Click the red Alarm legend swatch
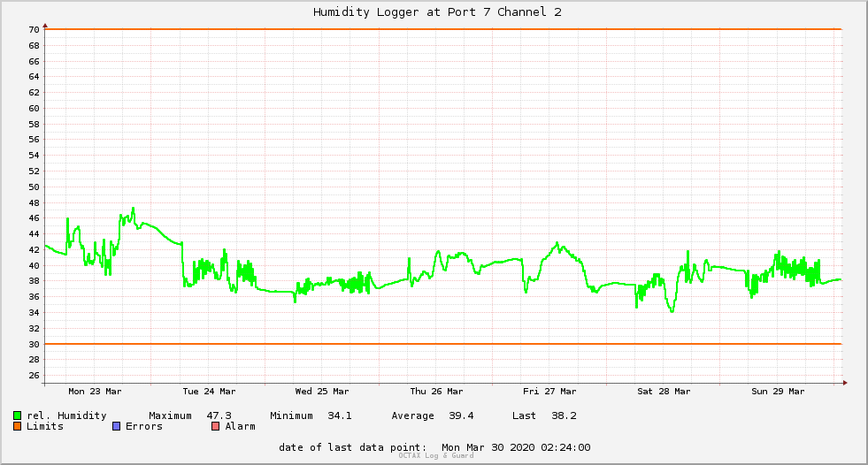 pyautogui.click(x=215, y=426)
